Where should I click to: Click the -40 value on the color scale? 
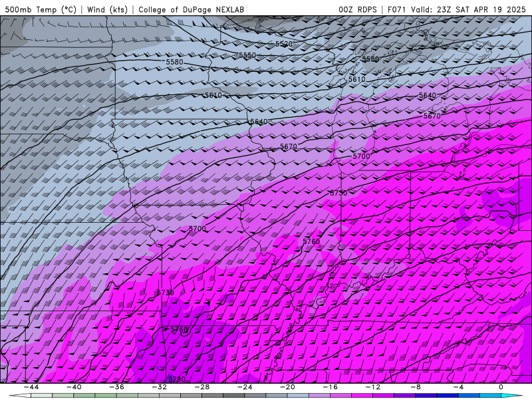tap(74, 387)
